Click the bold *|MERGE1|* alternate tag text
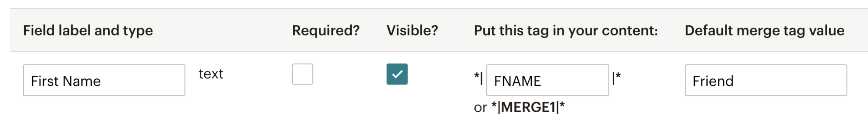Viewport: 868px width, 127px height. click(x=528, y=108)
